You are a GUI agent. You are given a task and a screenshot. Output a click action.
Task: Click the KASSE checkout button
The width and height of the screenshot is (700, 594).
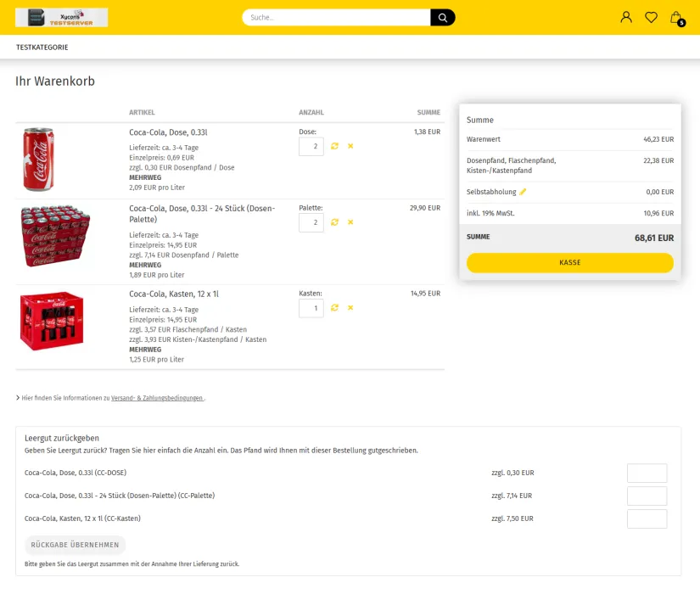coord(569,262)
